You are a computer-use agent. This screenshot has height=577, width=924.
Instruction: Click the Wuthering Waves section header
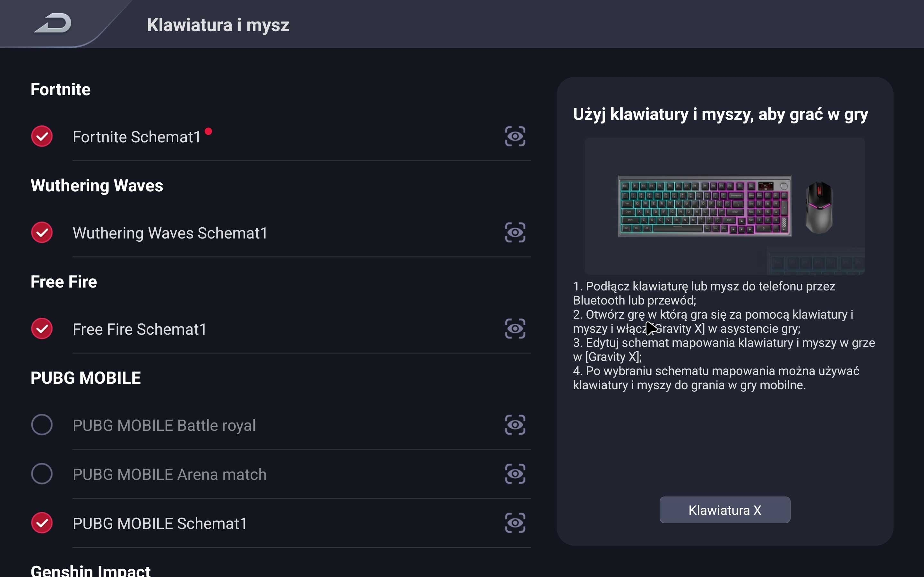tap(97, 186)
